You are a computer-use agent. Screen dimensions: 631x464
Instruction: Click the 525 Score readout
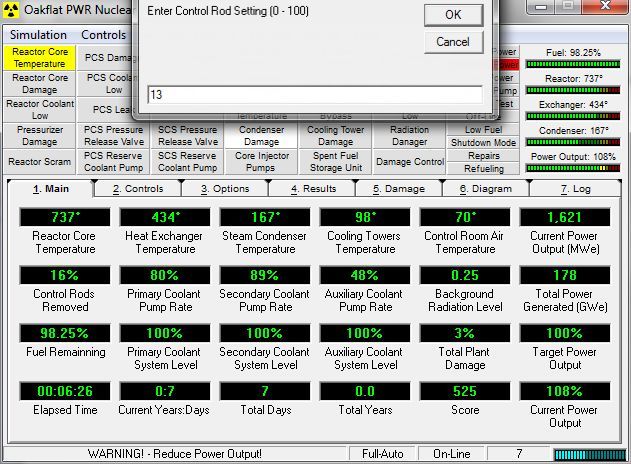465,391
